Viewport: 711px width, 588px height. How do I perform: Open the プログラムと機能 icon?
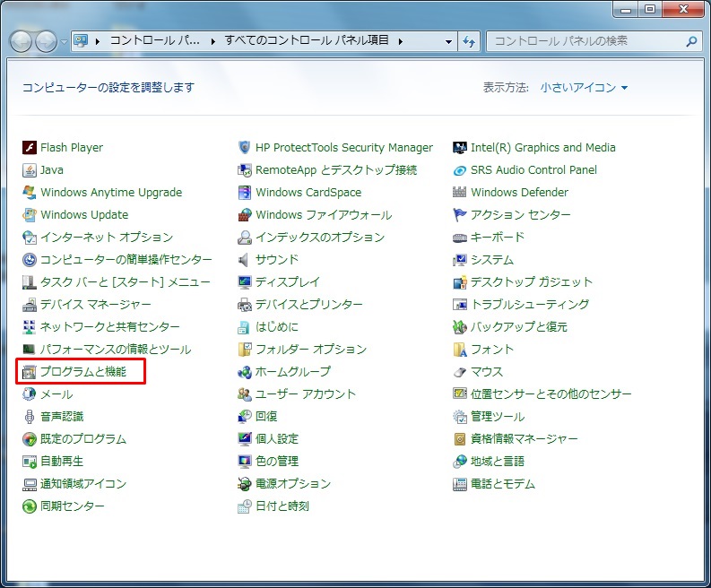(x=30, y=372)
